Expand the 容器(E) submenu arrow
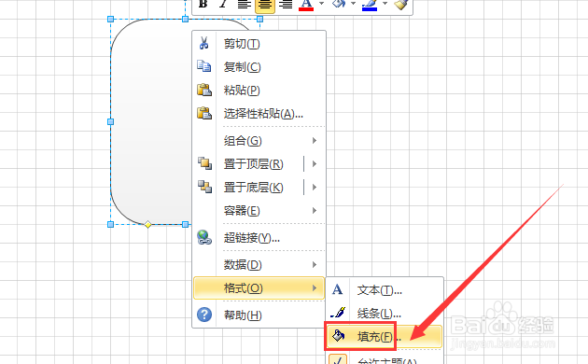The width and height of the screenshot is (588, 364). [x=315, y=211]
